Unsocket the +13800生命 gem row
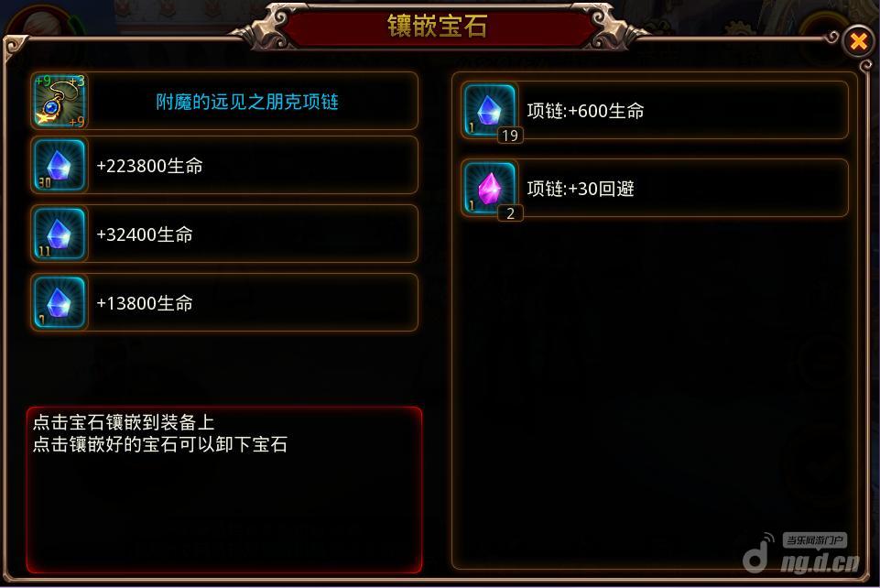 [224, 303]
